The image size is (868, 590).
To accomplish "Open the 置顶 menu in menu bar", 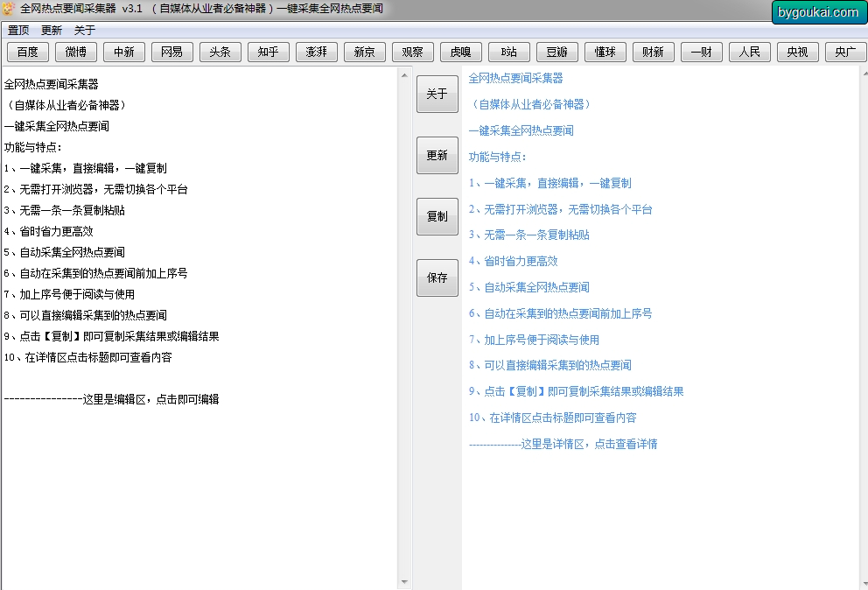I will 18,30.
